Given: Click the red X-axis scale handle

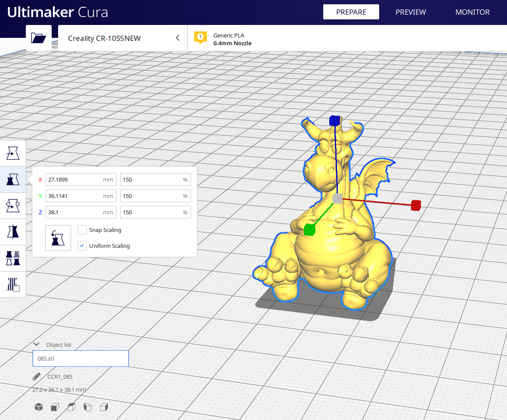Looking at the screenshot, I should click(416, 205).
